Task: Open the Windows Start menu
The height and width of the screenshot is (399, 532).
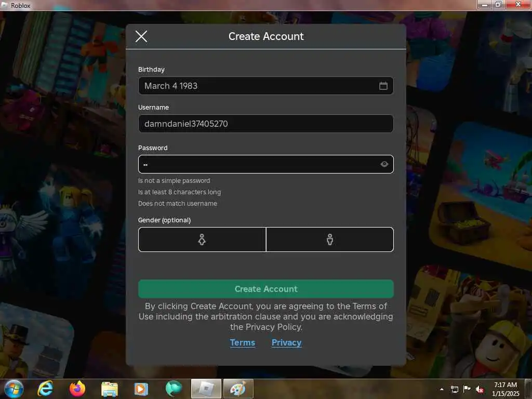Action: pyautogui.click(x=14, y=389)
